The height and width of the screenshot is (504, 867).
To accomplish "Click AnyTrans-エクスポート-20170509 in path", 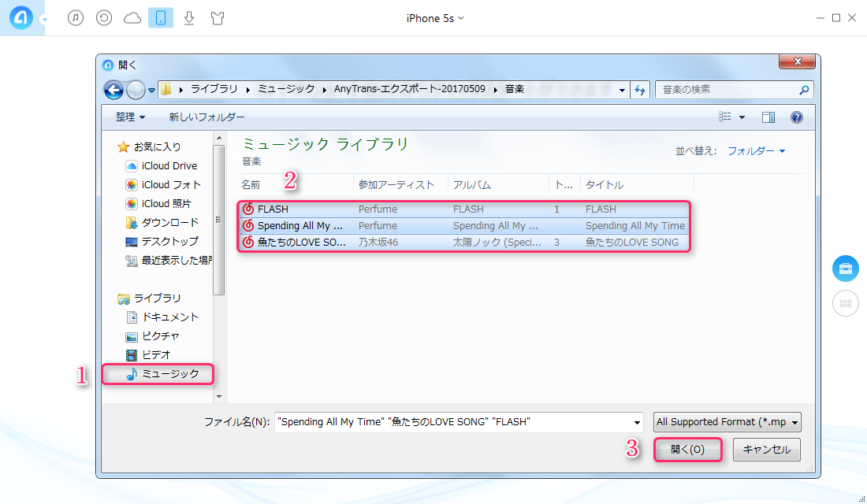I will pyautogui.click(x=409, y=89).
